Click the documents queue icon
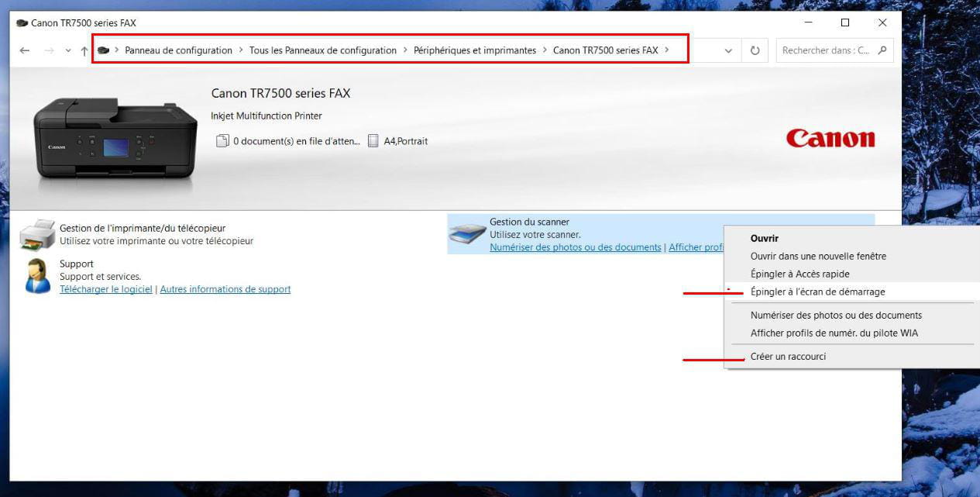Image resolution: width=980 pixels, height=497 pixels. 222,141
